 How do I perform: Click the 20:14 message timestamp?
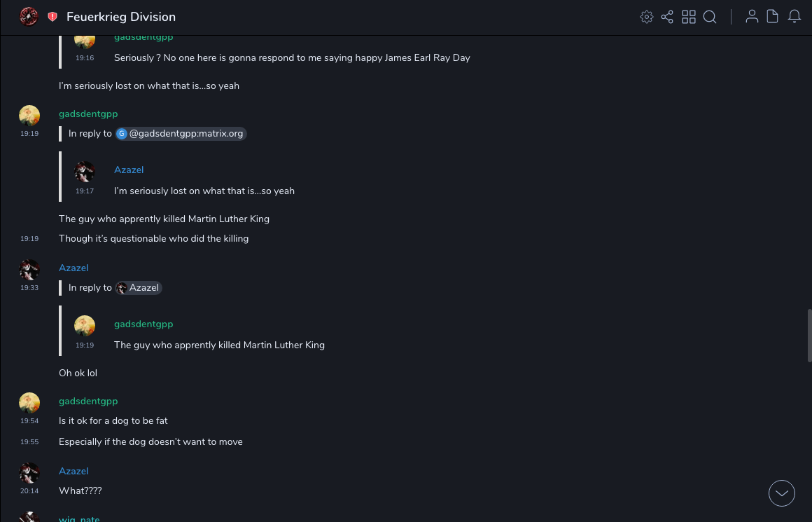pos(29,491)
